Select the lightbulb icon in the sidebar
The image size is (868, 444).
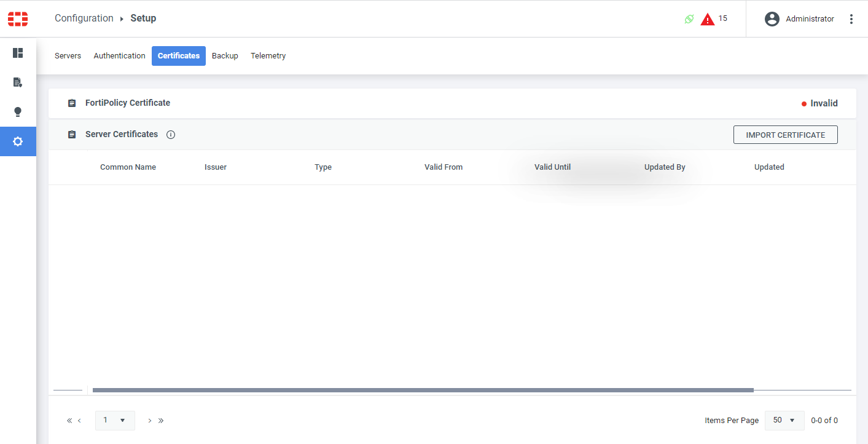coord(18,112)
